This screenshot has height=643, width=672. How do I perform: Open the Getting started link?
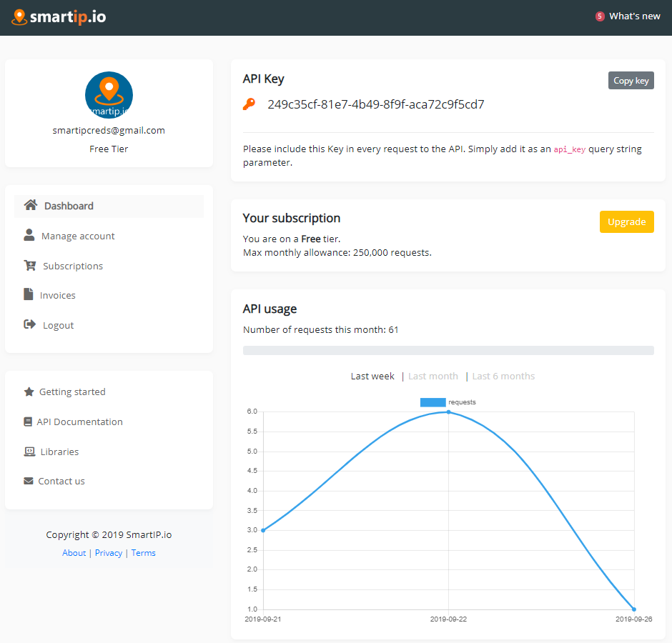pos(72,392)
